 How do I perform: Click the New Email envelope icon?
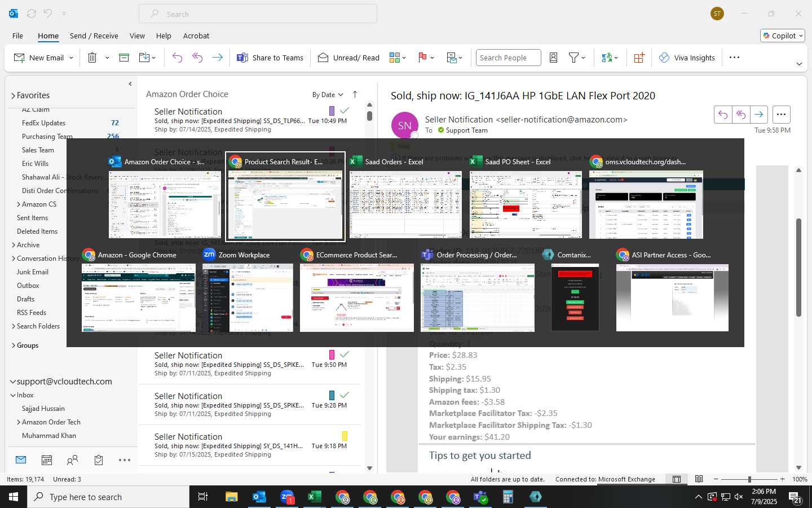point(19,58)
